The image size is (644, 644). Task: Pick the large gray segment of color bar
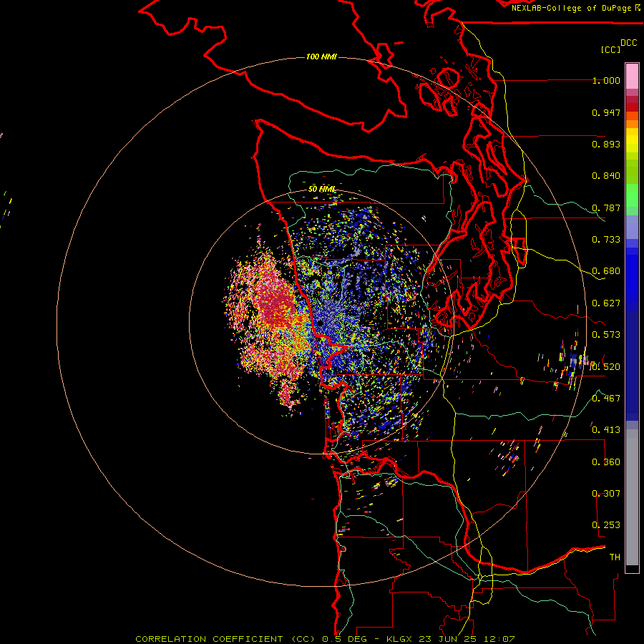632,497
